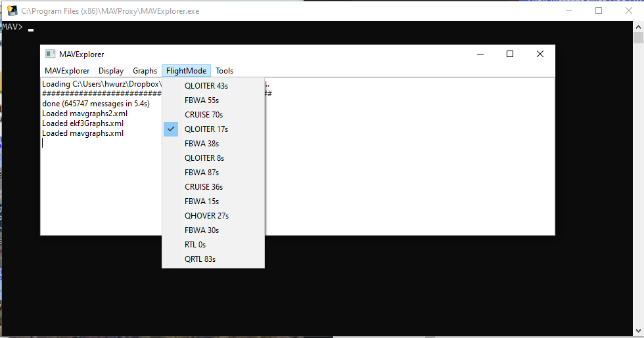The image size is (644, 338).
Task: Open the MAVExplorer menu in menu bar
Action: [67, 71]
